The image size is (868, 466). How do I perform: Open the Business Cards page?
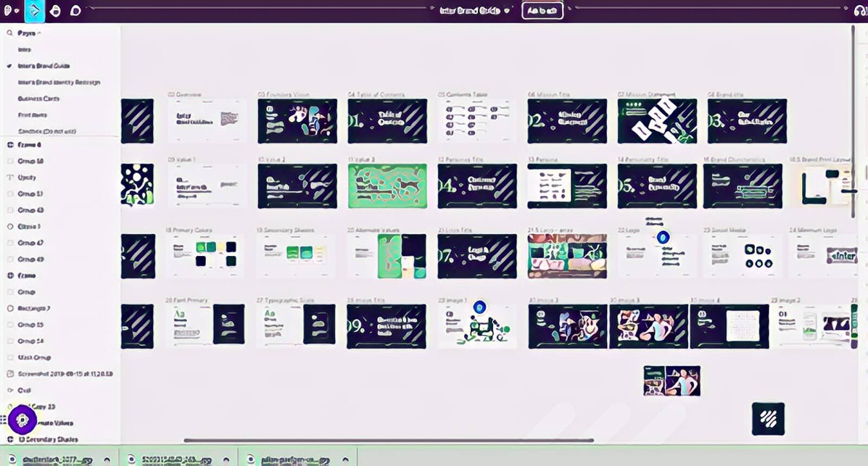click(x=39, y=99)
